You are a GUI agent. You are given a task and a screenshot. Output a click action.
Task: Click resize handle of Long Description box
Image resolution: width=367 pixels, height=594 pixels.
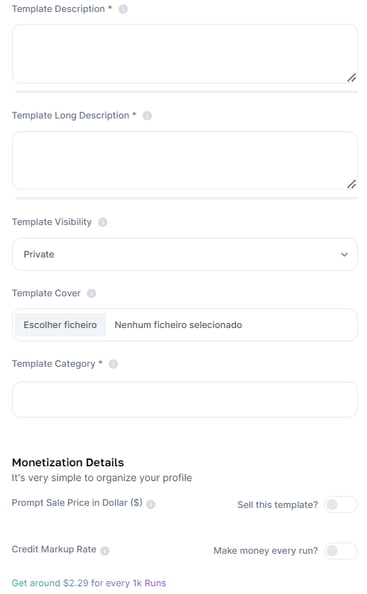351,184
